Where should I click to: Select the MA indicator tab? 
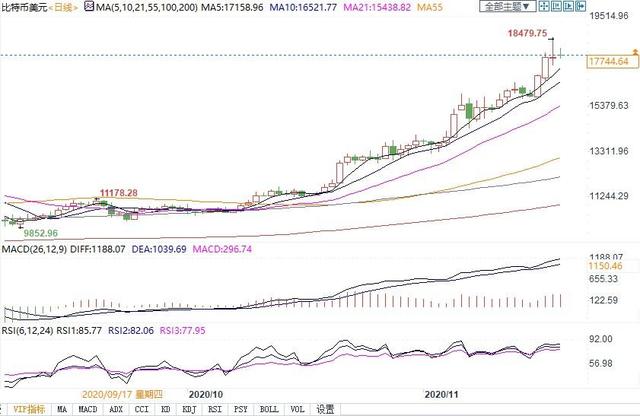tap(62, 409)
